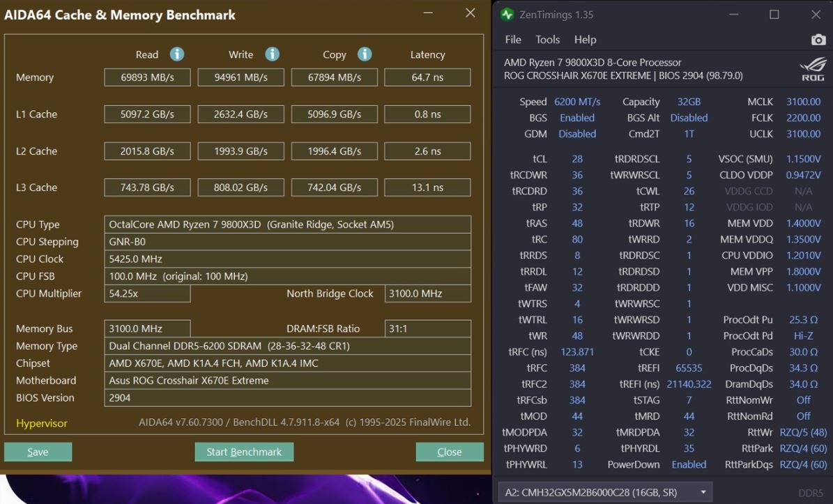The image size is (833, 504).
Task: Click the CPU Multiplier field 54.25x
Action: coord(147,293)
